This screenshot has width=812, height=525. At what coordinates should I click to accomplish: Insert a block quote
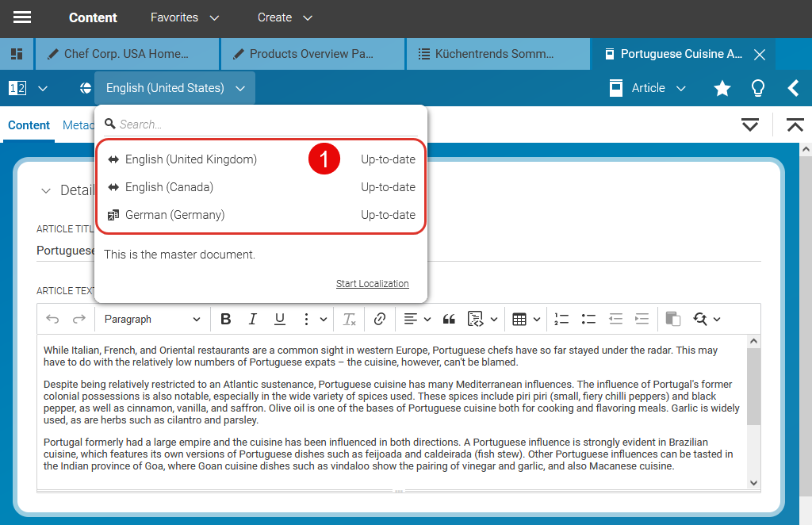click(x=449, y=319)
